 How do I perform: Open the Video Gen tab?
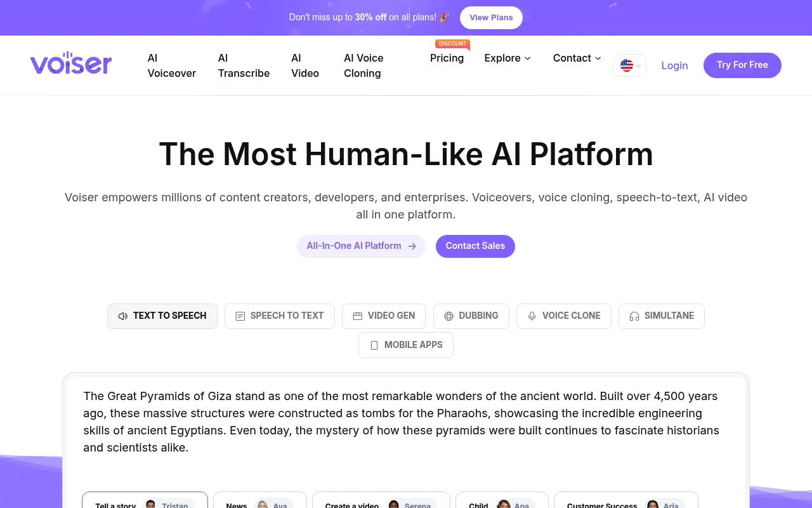[x=384, y=316]
